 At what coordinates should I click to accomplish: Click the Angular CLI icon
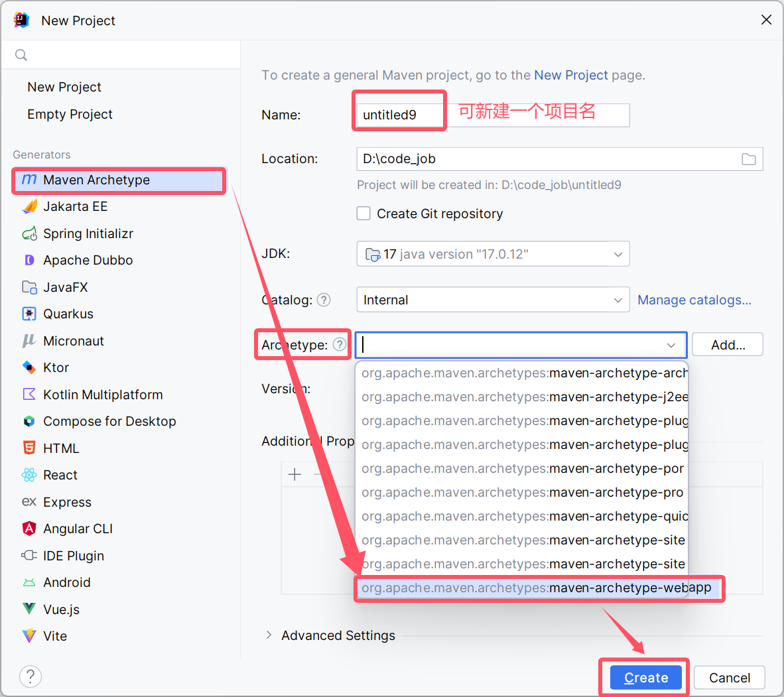pos(29,529)
